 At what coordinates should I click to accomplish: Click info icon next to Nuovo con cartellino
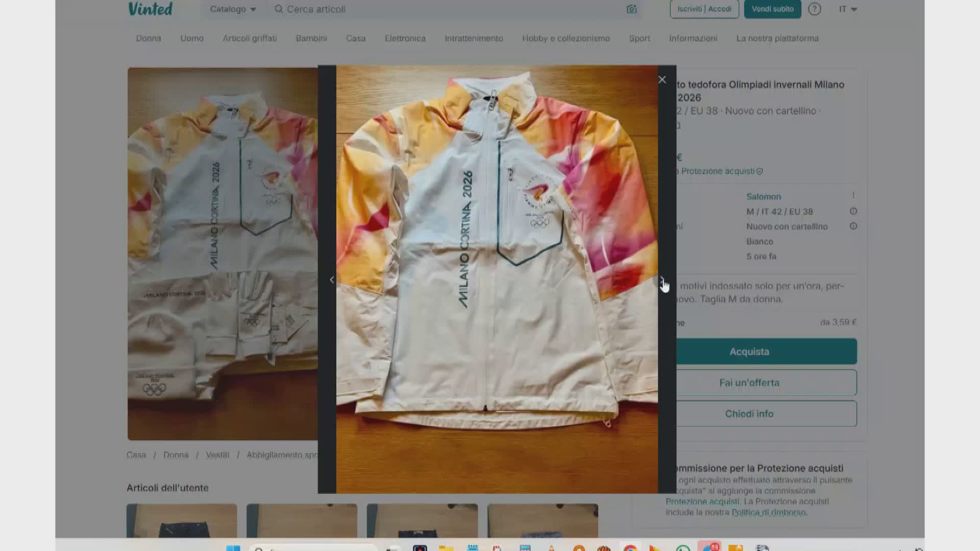[x=853, y=226]
